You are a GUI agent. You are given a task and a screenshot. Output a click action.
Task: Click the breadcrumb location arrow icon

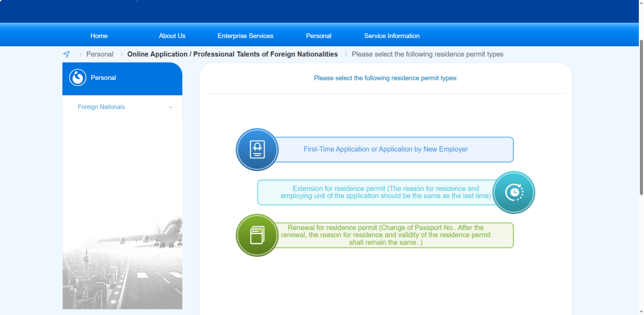[x=67, y=54]
